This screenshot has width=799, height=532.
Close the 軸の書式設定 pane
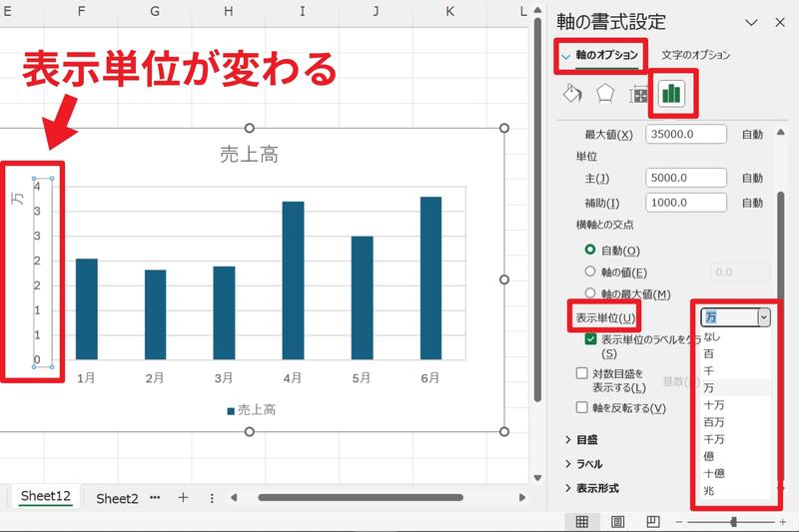780,22
